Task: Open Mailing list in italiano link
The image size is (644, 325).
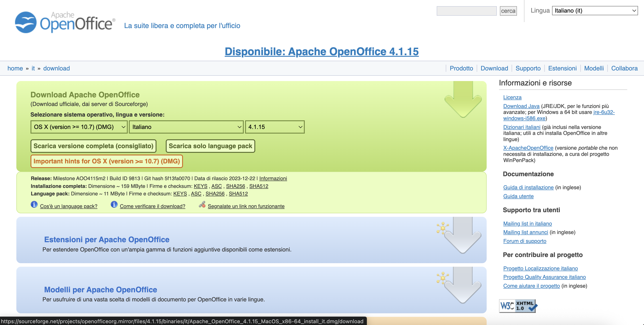Action: 528,224
